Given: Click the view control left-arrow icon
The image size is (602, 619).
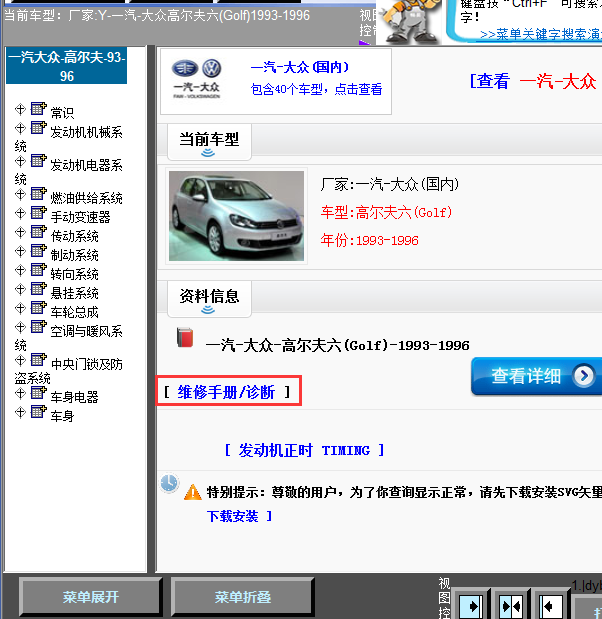Looking at the screenshot, I should click(x=551, y=606).
